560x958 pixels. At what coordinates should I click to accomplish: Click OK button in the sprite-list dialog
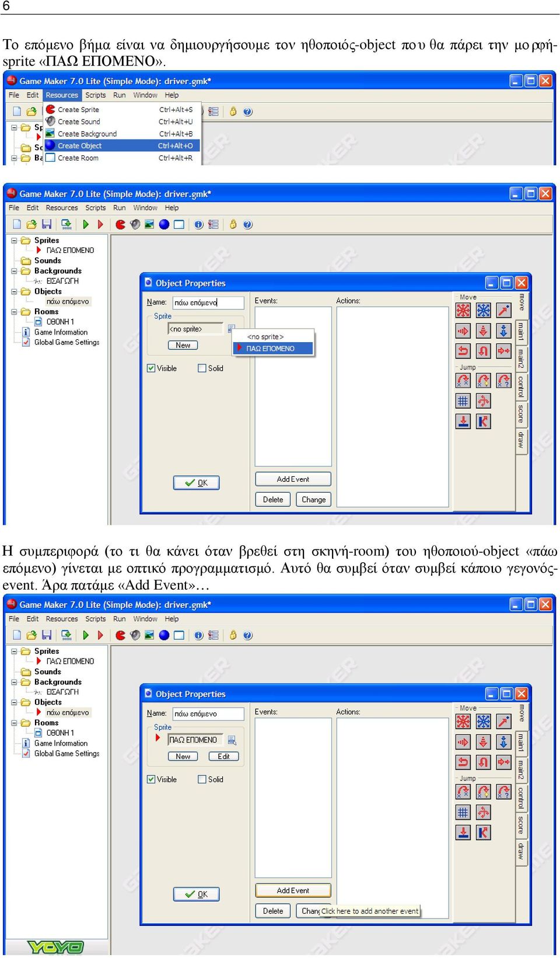(197, 483)
